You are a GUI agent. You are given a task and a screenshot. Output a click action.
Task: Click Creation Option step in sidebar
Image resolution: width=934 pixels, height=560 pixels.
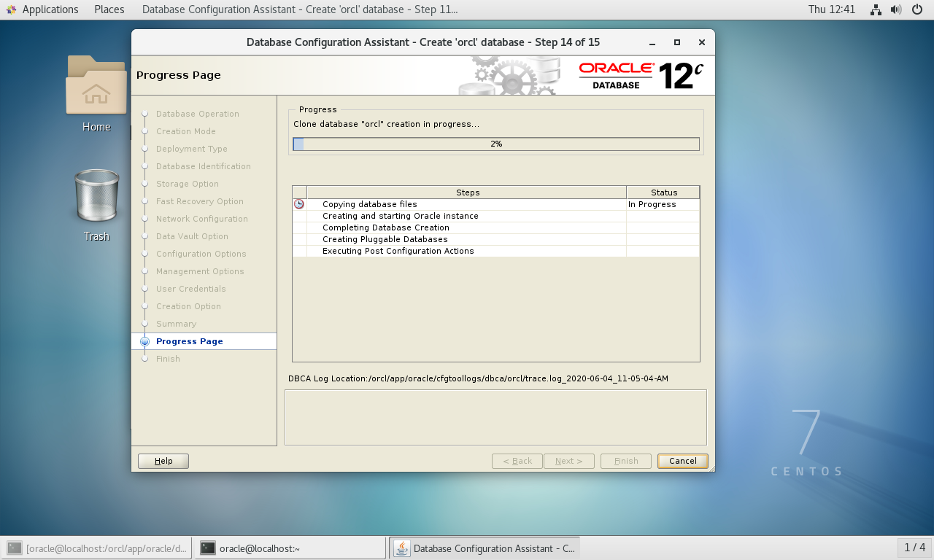(x=188, y=306)
